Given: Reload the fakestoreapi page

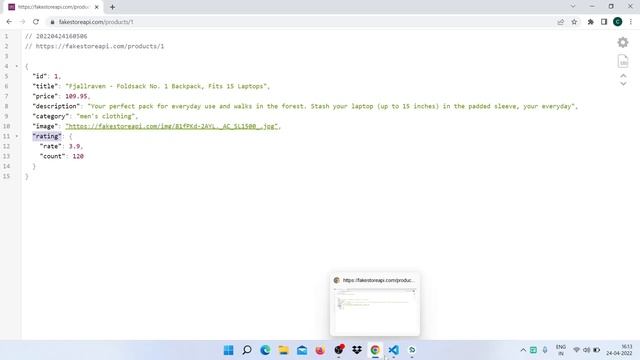Looking at the screenshot, I should coord(36,22).
